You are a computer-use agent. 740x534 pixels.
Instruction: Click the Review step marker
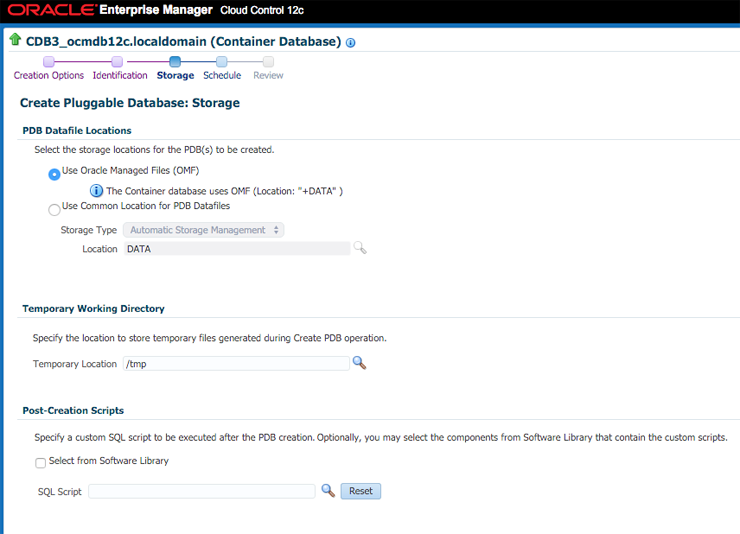tap(268, 62)
